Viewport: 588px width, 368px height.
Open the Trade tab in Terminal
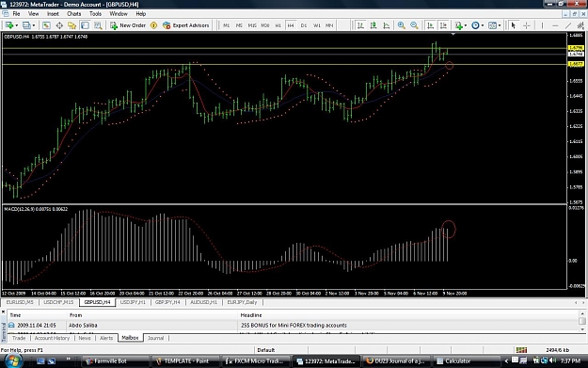click(19, 338)
